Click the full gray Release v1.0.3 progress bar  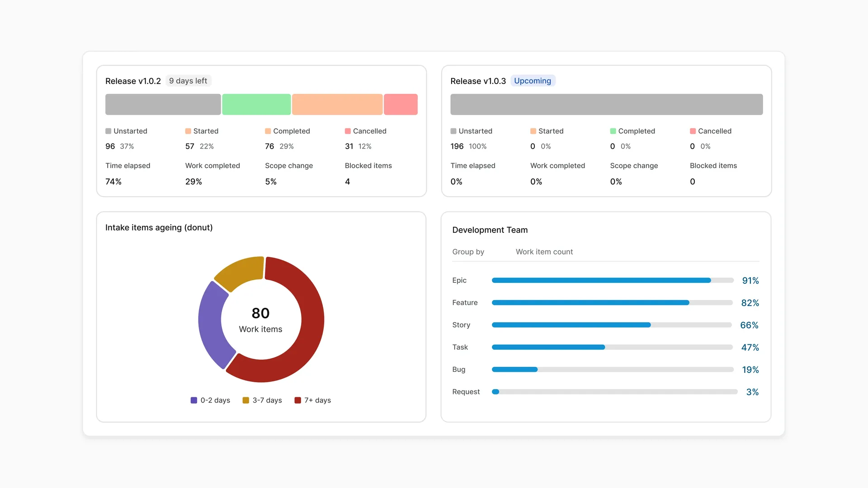pyautogui.click(x=607, y=104)
